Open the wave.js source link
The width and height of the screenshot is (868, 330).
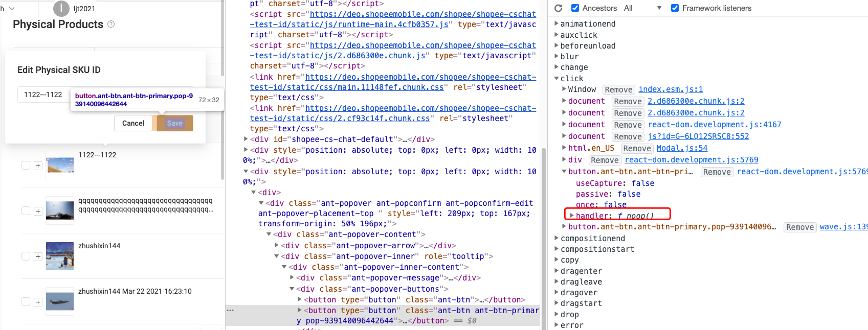coord(843,227)
